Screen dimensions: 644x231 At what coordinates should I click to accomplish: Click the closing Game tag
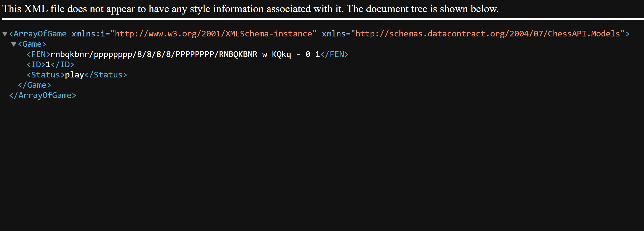click(34, 85)
